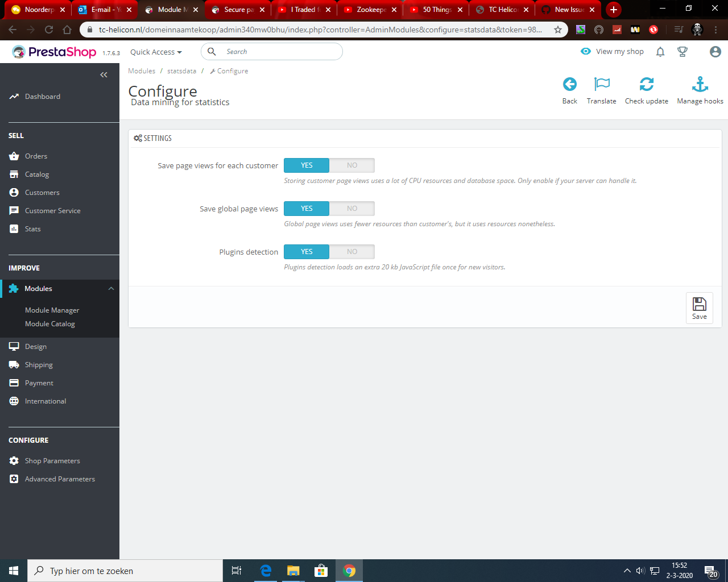Open Manage hooks

coord(700,90)
